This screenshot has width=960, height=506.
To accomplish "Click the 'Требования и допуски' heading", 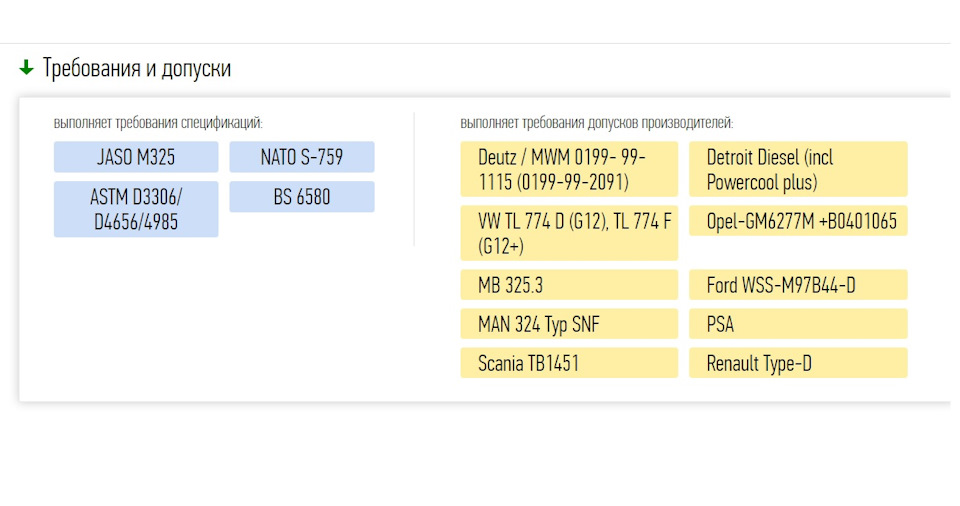I will point(137,68).
